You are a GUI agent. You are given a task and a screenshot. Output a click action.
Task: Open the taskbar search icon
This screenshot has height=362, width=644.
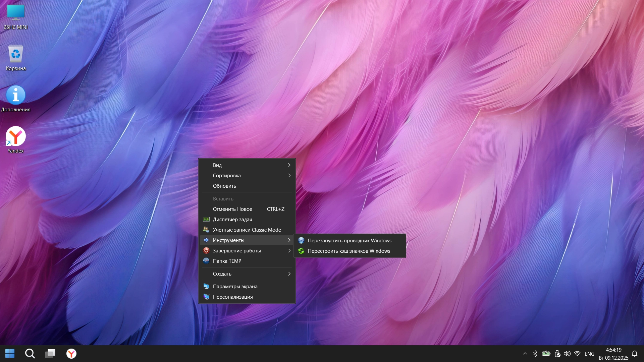click(x=30, y=353)
